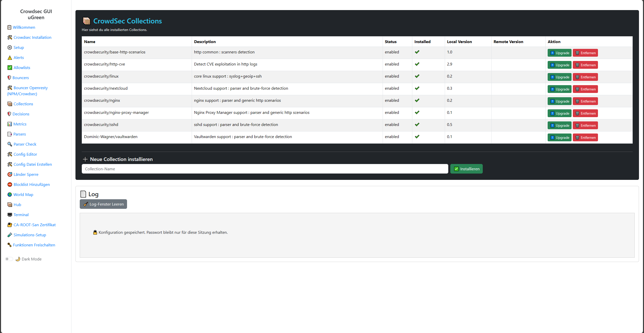This screenshot has height=333, width=644.
Task: Click the lock icon for CA-ROOT-San Zertifikat
Action: point(10,225)
